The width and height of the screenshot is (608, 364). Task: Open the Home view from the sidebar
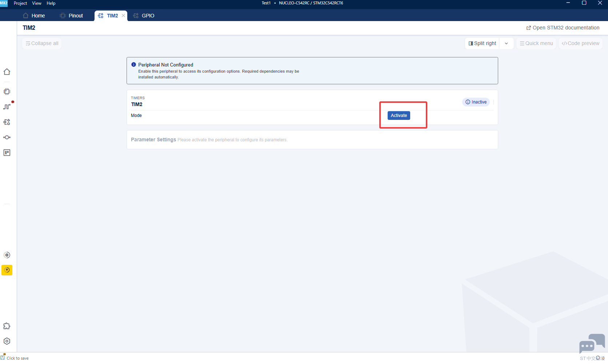coord(7,72)
